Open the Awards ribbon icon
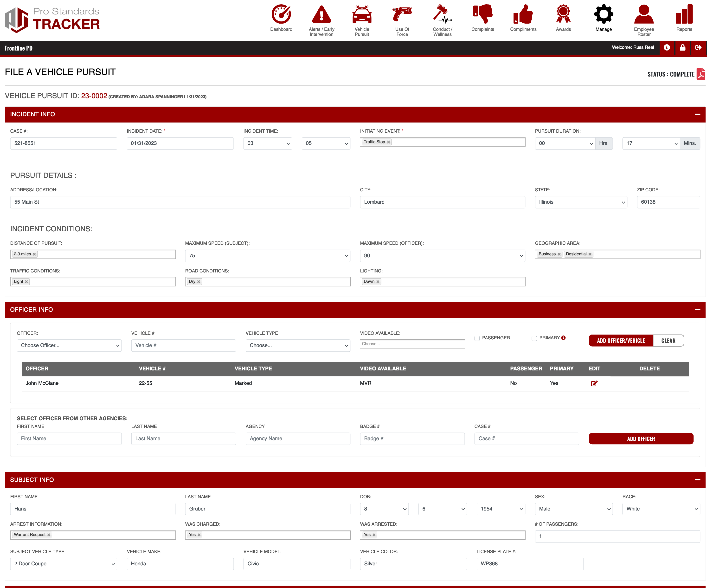The height and width of the screenshot is (588, 707). coord(563,14)
